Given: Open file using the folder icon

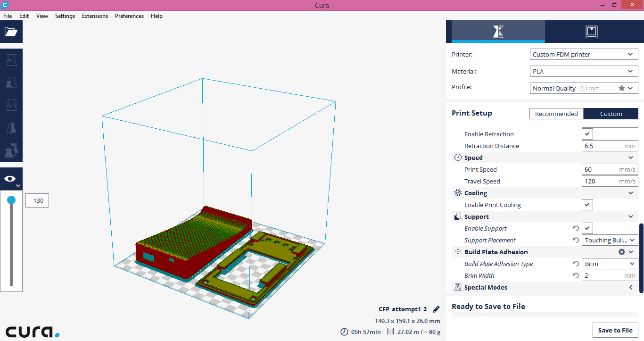Looking at the screenshot, I should 11,32.
